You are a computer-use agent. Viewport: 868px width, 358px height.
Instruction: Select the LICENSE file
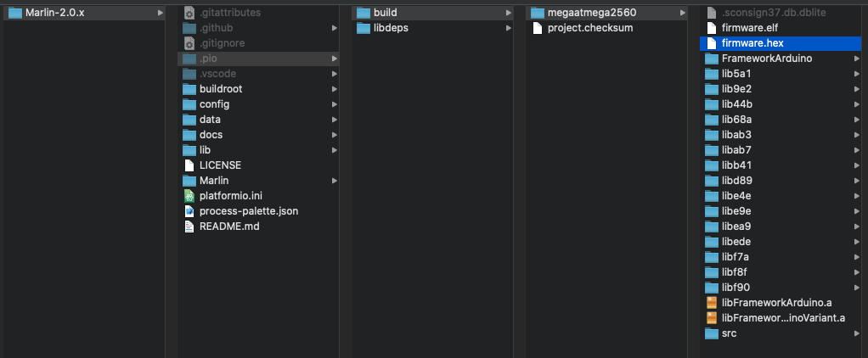click(258, 165)
